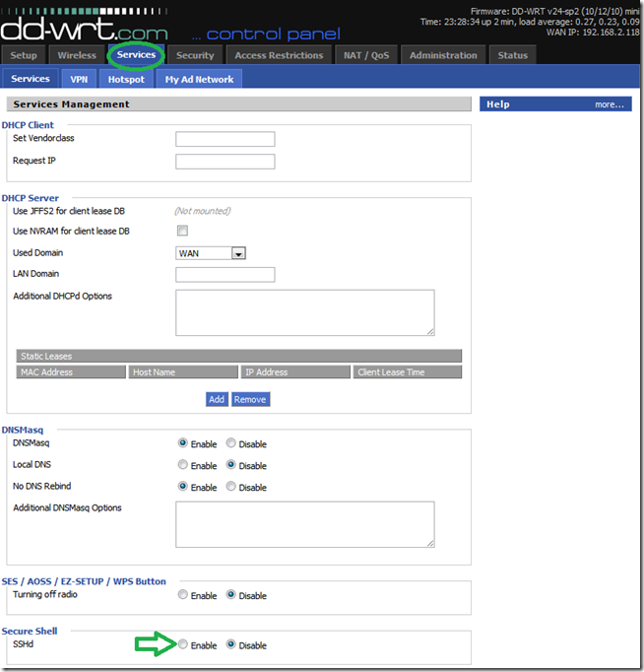This screenshot has height=672, width=644.
Task: Open the Help more... link
Action: pyautogui.click(x=609, y=104)
